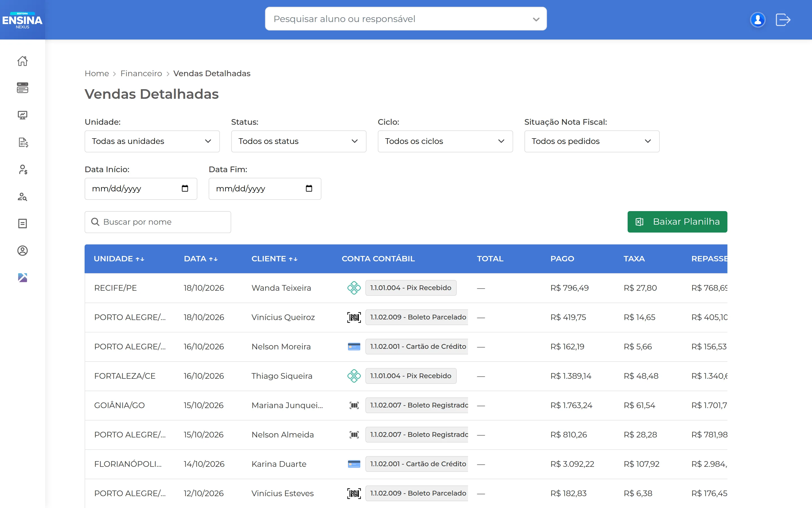Click the Ensina Nexus logo
Screen dimensions: 812x508
click(23, 20)
